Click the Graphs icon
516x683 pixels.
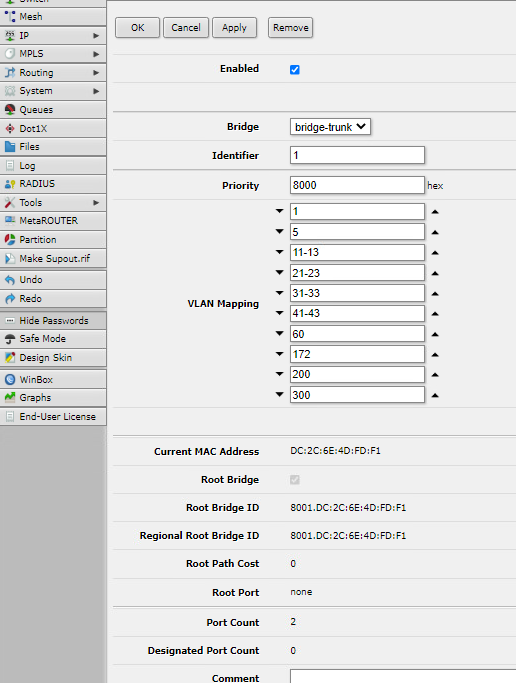click(x=10, y=397)
